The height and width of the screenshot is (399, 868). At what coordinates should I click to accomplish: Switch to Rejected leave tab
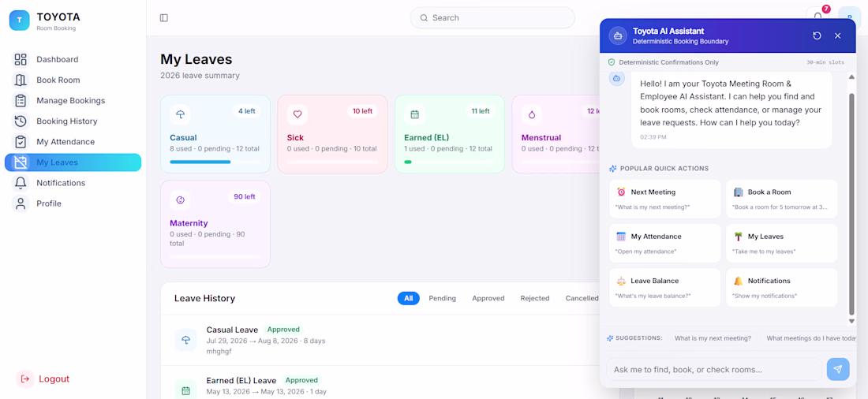point(535,298)
